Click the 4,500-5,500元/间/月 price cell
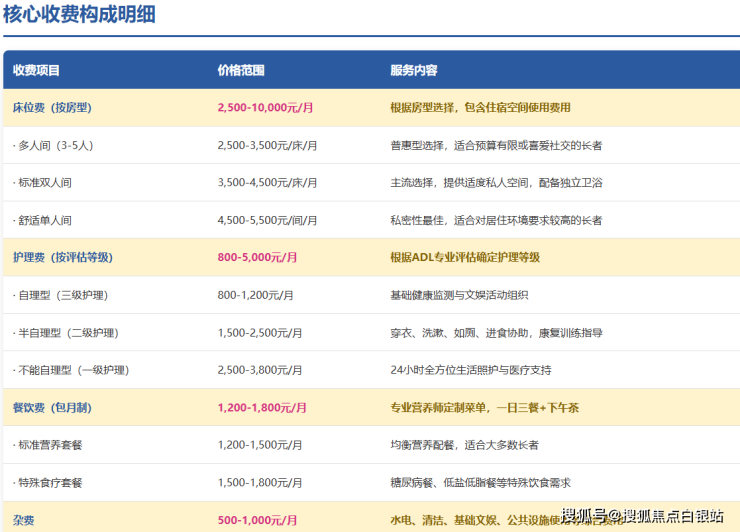The width and height of the screenshot is (740, 532). [267, 220]
